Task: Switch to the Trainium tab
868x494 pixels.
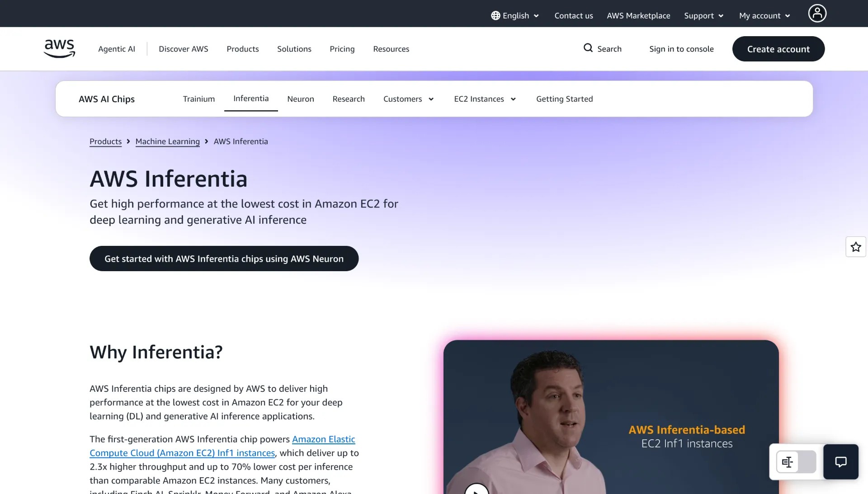Action: [x=198, y=99]
